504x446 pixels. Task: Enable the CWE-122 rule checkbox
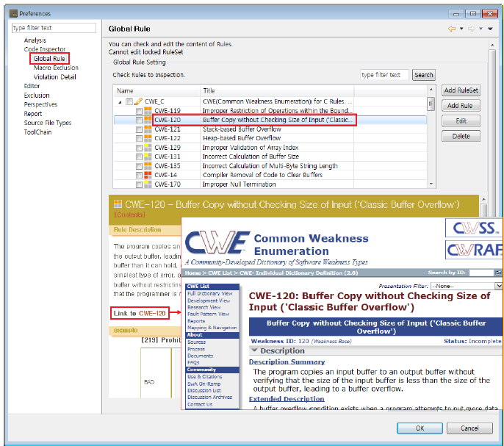[139, 139]
